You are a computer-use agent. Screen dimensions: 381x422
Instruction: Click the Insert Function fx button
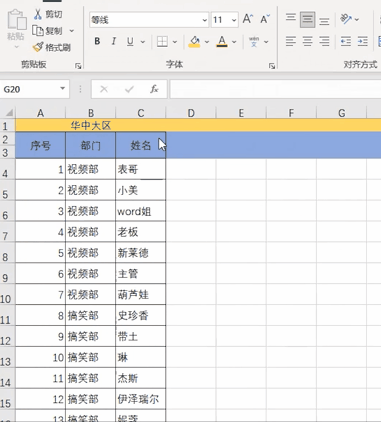click(154, 89)
